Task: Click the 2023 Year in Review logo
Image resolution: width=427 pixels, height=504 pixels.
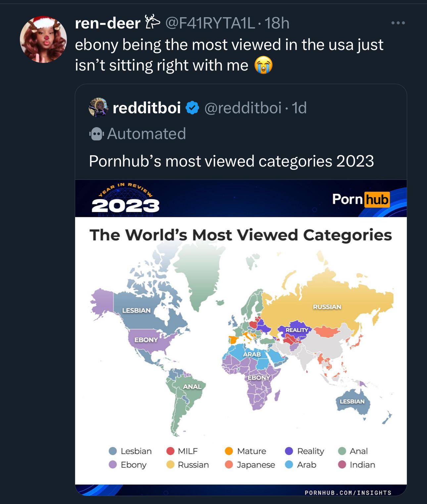Action: [x=125, y=199]
